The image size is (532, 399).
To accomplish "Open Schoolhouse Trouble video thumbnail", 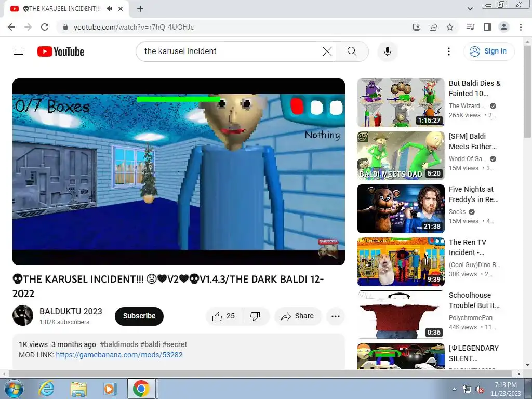I will click(401, 314).
